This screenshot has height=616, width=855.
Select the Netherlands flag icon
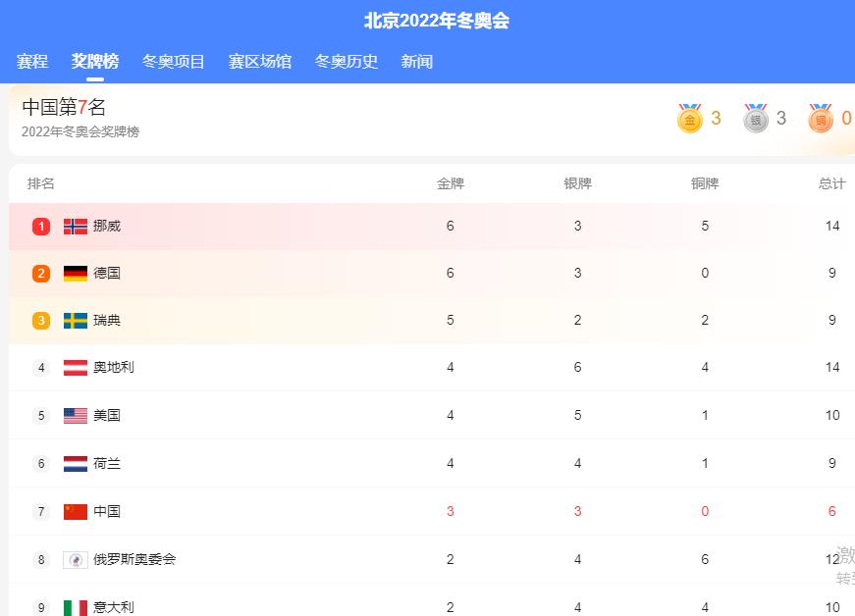click(75, 463)
